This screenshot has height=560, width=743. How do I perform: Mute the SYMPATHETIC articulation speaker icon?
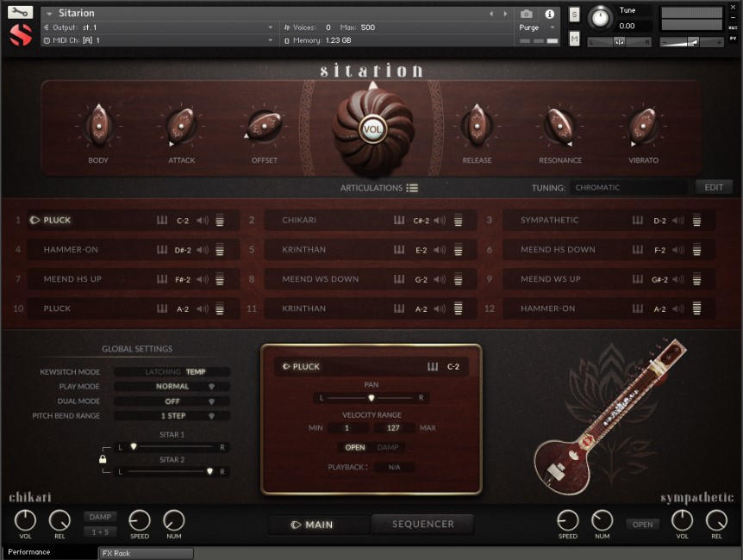coord(678,221)
